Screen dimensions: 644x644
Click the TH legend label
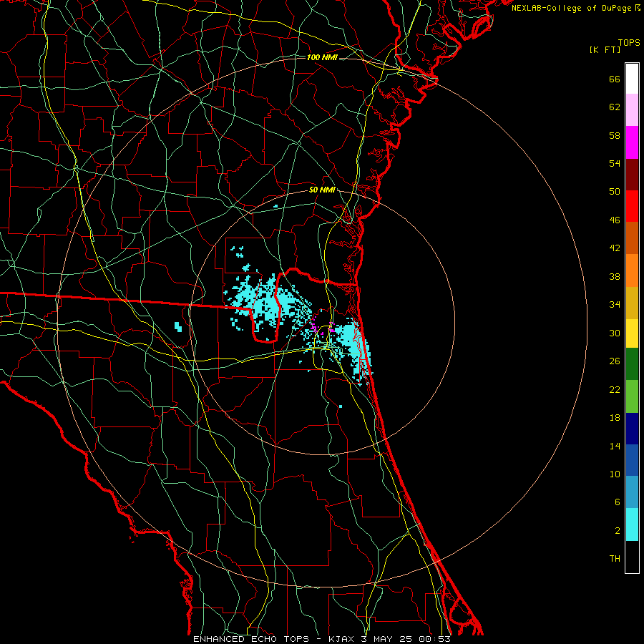(x=615, y=559)
